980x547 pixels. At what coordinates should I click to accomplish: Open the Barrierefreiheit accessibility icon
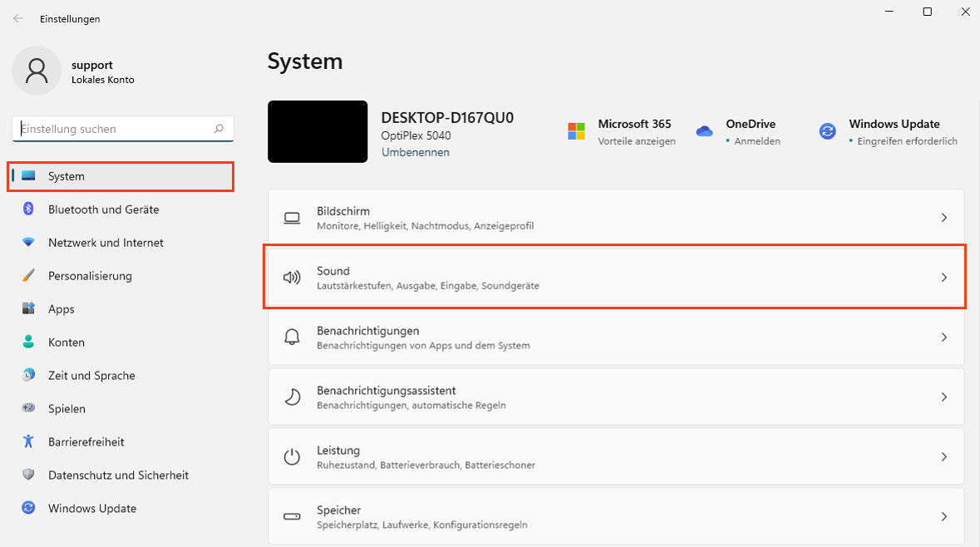click(x=29, y=442)
